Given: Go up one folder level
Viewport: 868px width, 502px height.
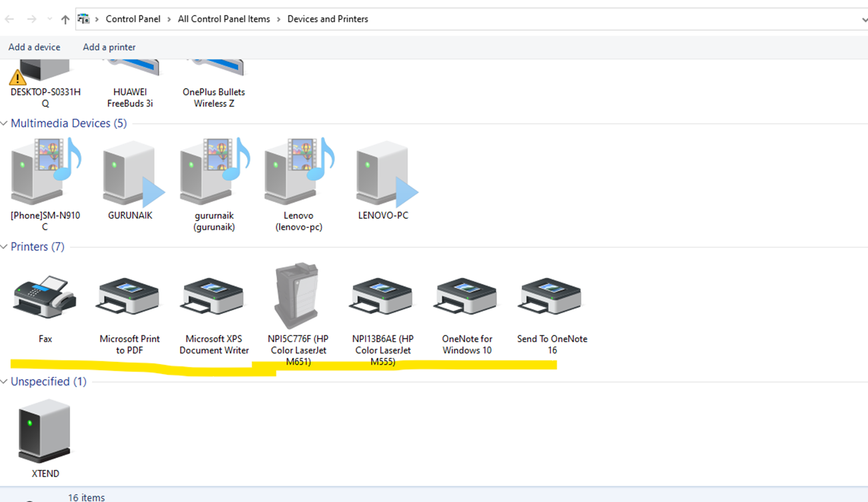Looking at the screenshot, I should tap(65, 19).
